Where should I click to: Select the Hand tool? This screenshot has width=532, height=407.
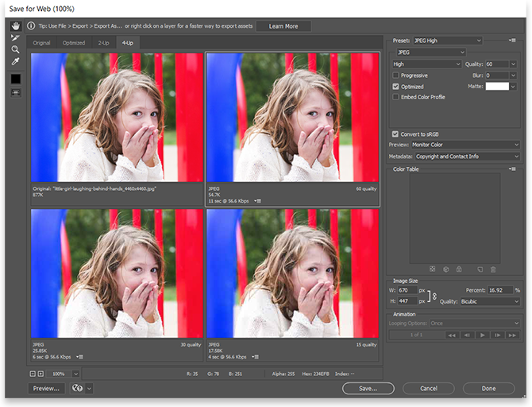point(15,26)
